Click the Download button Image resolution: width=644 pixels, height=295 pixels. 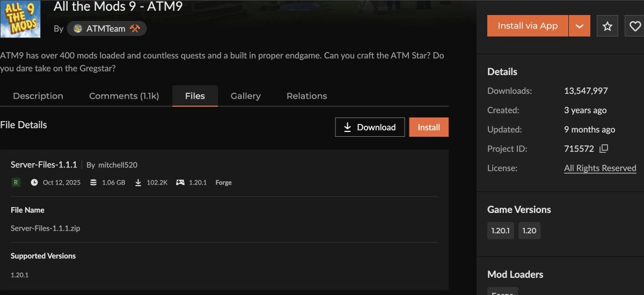370,127
